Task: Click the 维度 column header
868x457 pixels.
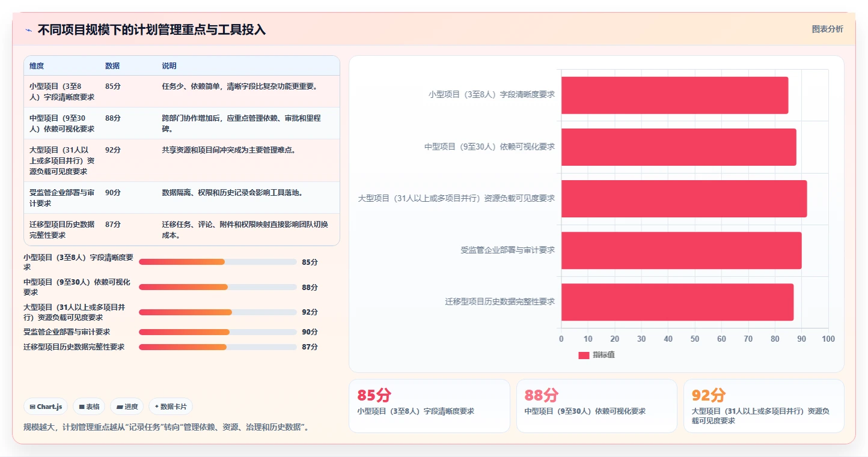Action: [37, 66]
